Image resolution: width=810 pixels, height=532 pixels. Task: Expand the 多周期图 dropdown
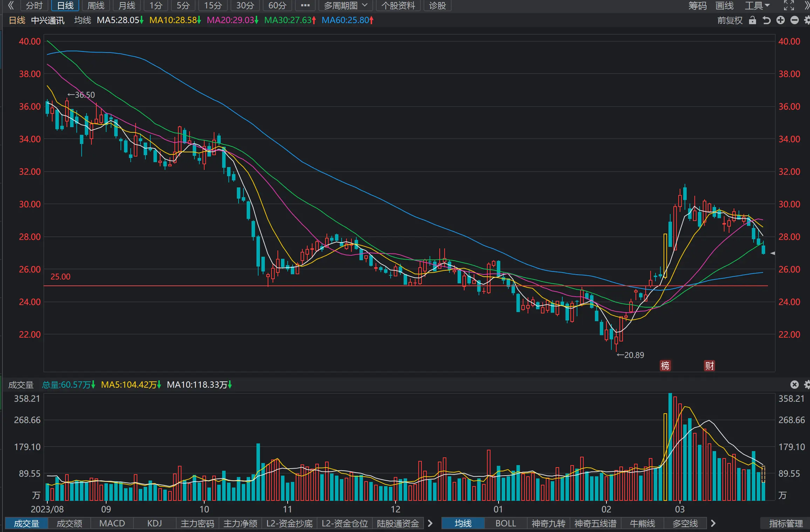(x=346, y=6)
